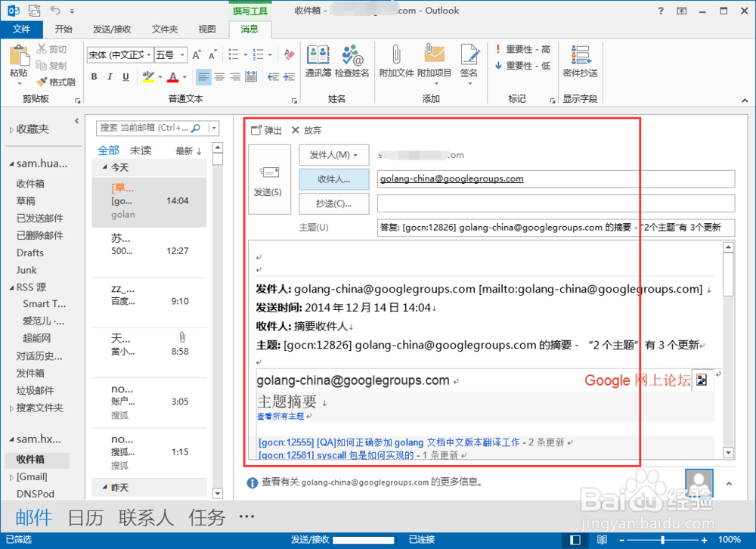Click the contact photo placeholder in people pane

tap(699, 482)
